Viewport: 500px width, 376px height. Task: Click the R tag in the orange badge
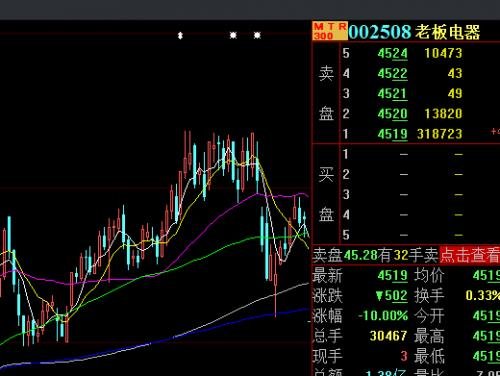(342, 27)
